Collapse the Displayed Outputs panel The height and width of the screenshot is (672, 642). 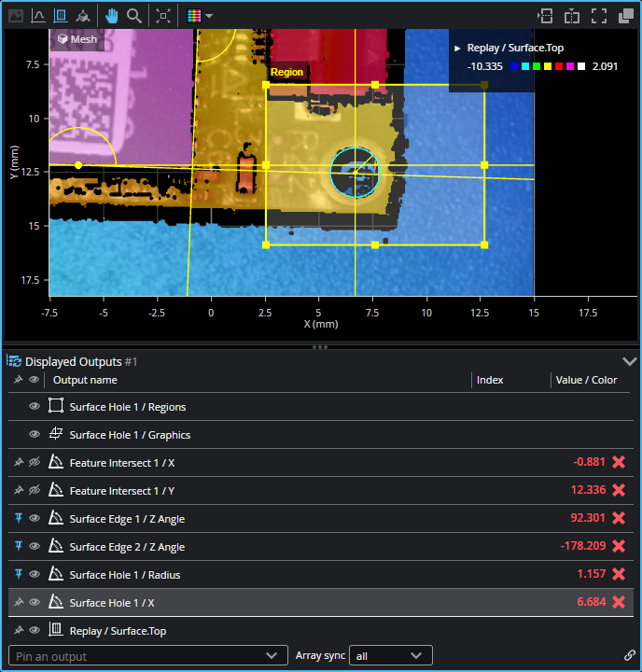629,361
